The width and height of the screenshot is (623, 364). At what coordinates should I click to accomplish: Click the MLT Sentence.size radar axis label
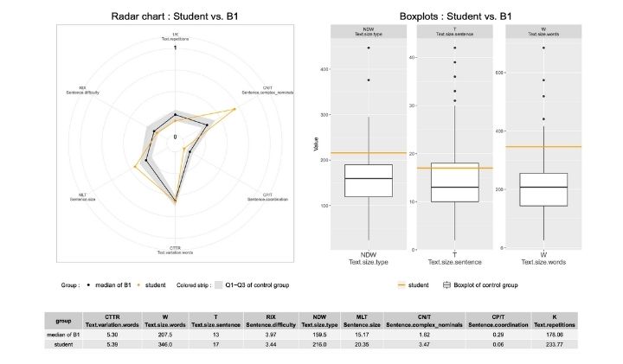pos(83,197)
